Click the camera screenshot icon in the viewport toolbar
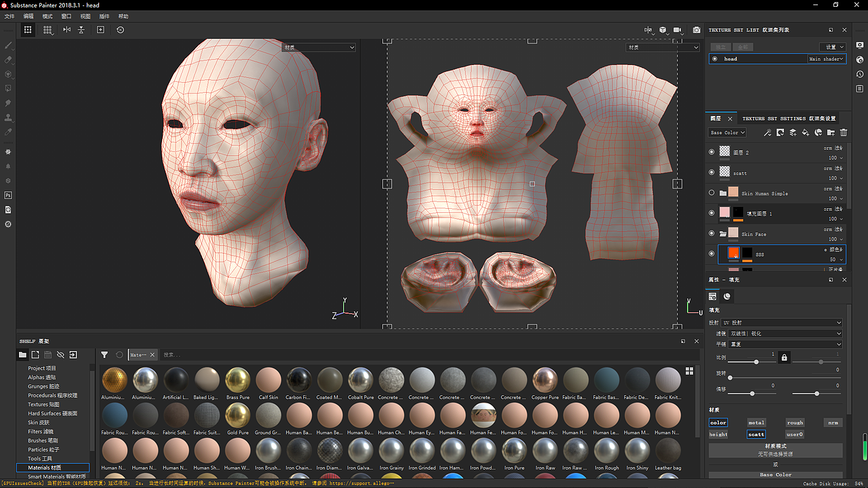This screenshot has height=488, width=868. tap(696, 30)
